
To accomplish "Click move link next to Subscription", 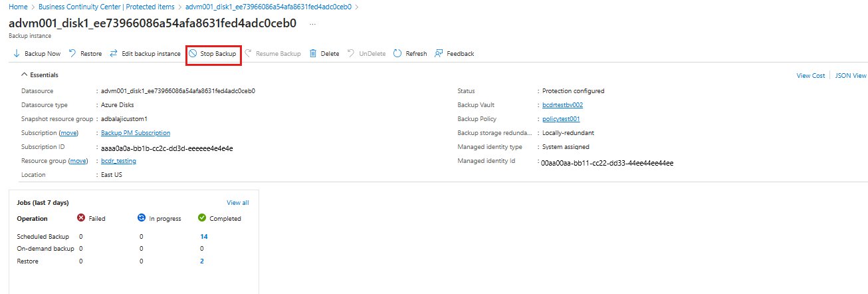I will click(69, 133).
